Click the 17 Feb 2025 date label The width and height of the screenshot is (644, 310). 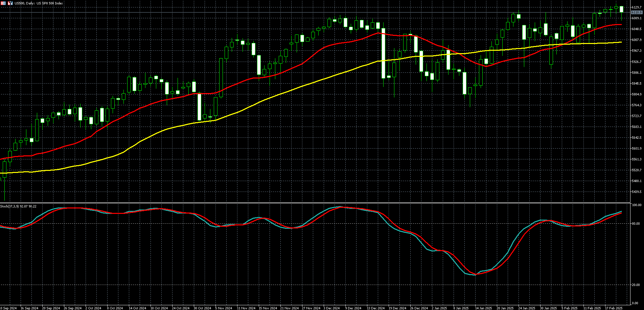pyautogui.click(x=614, y=308)
